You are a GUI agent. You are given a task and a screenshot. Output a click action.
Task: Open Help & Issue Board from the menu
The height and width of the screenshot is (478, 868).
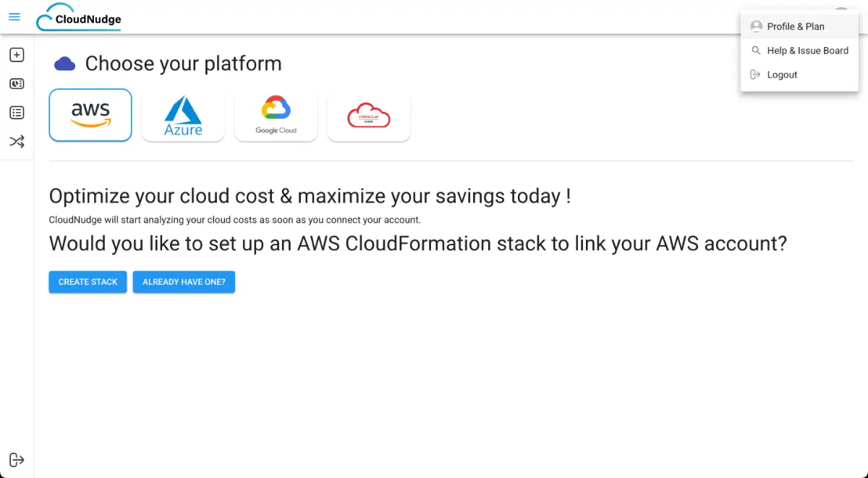point(808,51)
